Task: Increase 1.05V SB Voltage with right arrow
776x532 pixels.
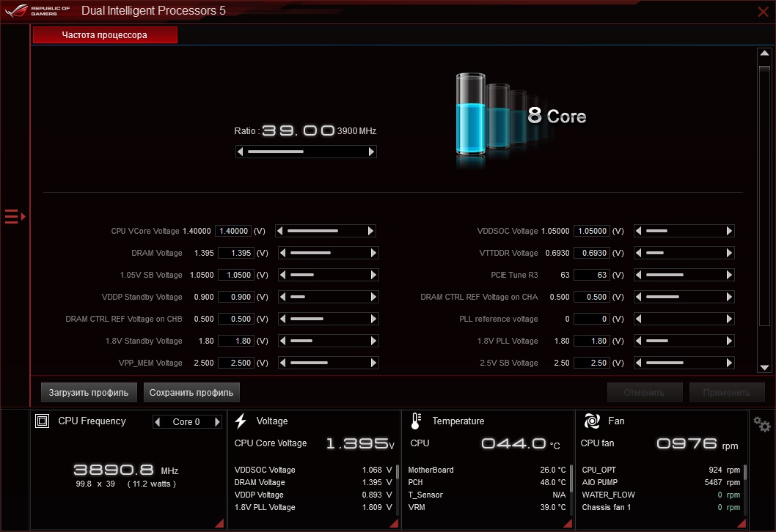Action: point(373,275)
